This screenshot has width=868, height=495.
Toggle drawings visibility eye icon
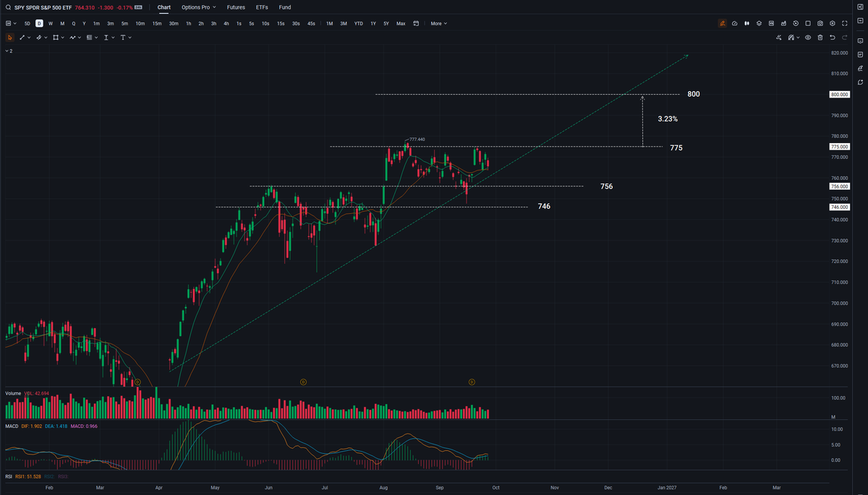[x=808, y=37]
